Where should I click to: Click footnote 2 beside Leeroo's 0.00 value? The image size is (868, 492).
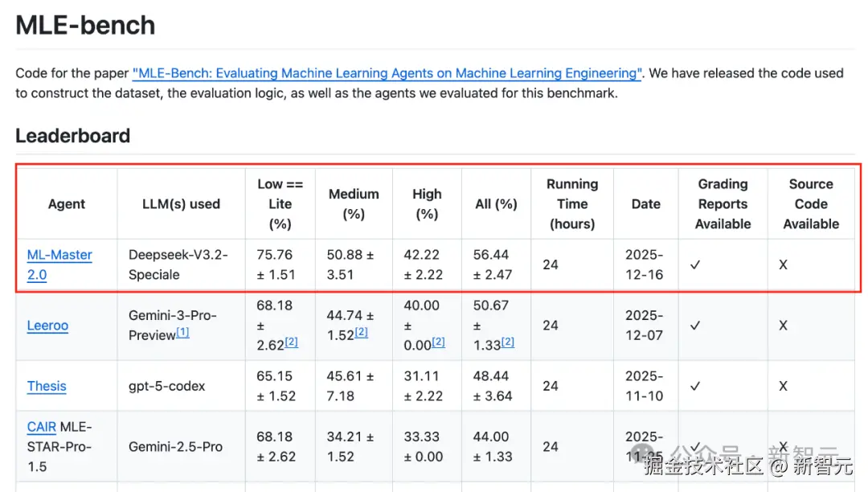(439, 342)
